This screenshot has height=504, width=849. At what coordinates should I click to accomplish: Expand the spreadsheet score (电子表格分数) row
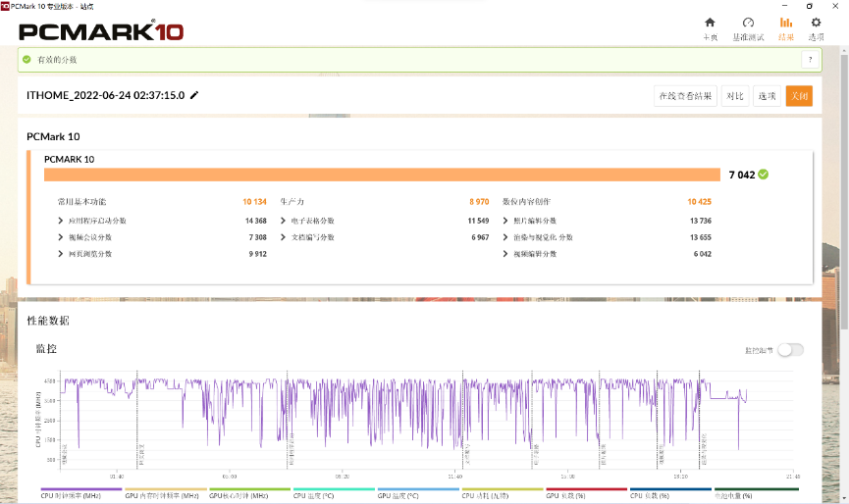(x=284, y=221)
